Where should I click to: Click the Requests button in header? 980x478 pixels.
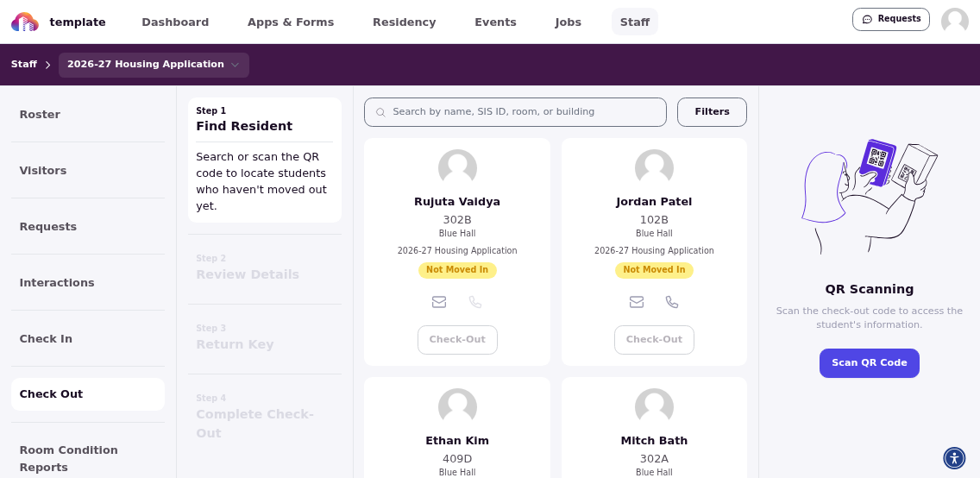(x=890, y=19)
